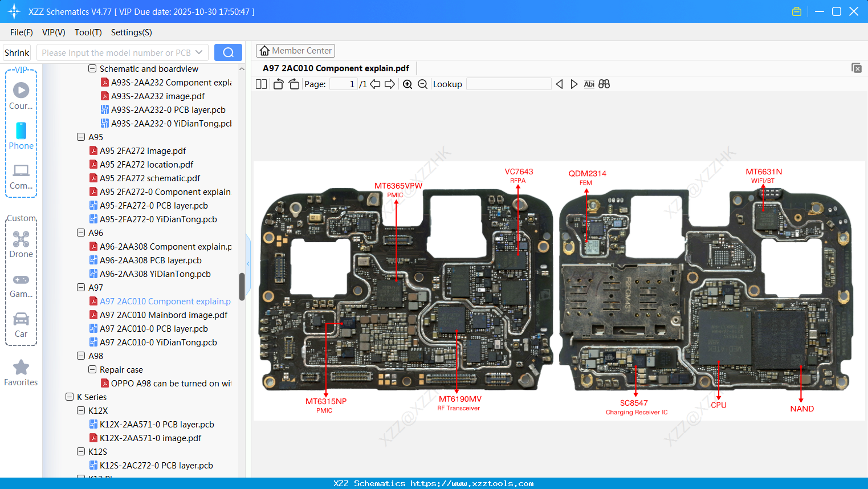Click the binoculars find icon in the toolbar
Screen dimensions: 868x489
click(604, 84)
